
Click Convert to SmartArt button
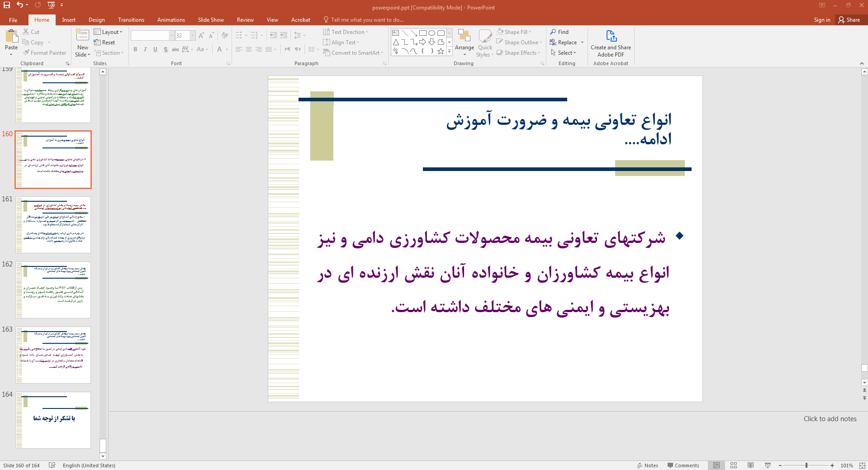(353, 53)
